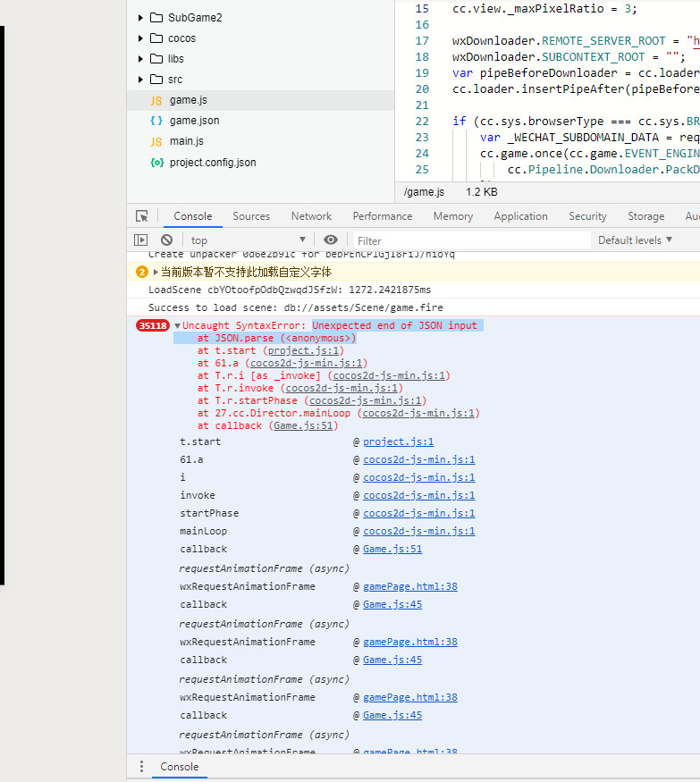This screenshot has width=700, height=782.
Task: Click the eye live expression icon
Action: point(331,240)
